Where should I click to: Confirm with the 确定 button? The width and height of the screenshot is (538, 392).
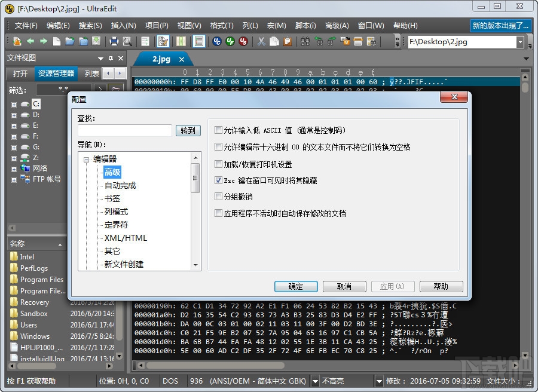(296, 286)
